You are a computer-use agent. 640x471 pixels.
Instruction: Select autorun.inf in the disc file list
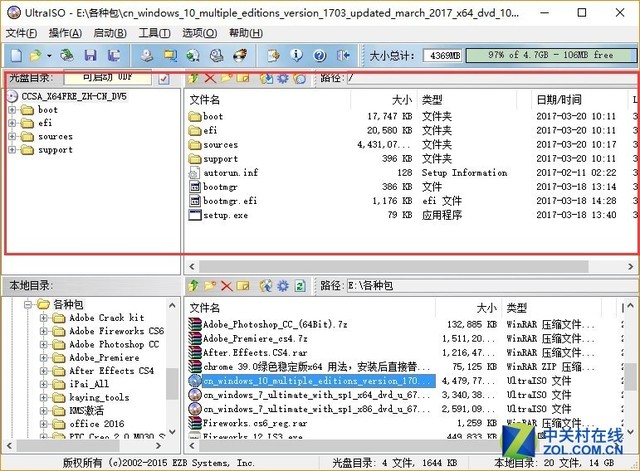point(231,173)
